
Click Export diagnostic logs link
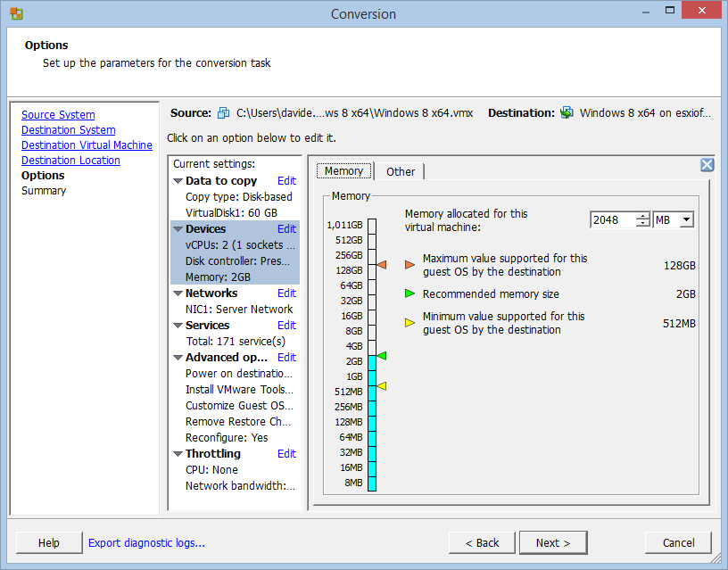point(146,542)
